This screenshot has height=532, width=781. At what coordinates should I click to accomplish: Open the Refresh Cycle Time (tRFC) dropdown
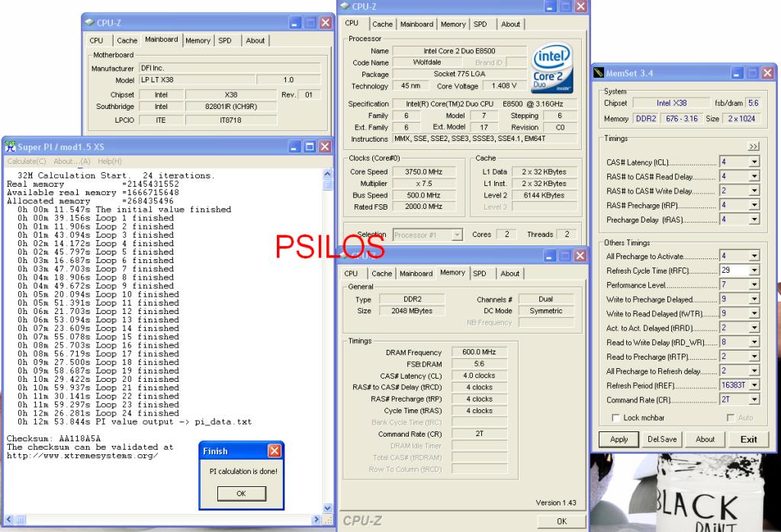click(754, 271)
